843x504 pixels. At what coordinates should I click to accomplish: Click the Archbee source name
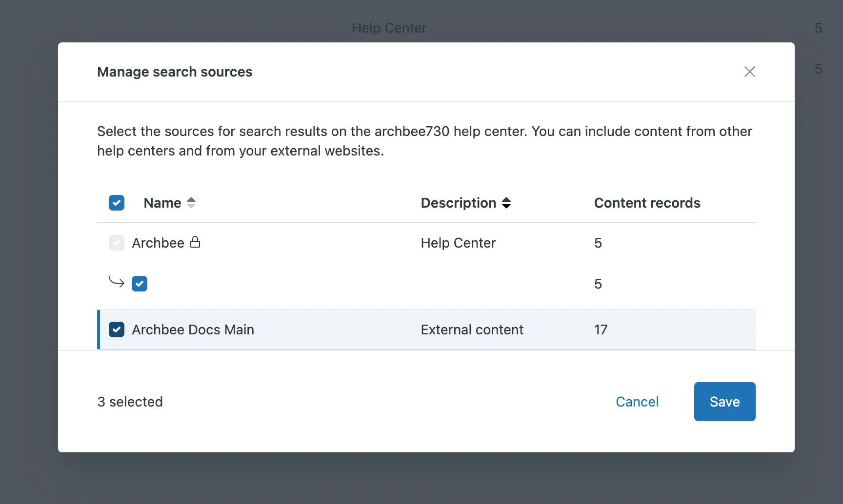158,243
